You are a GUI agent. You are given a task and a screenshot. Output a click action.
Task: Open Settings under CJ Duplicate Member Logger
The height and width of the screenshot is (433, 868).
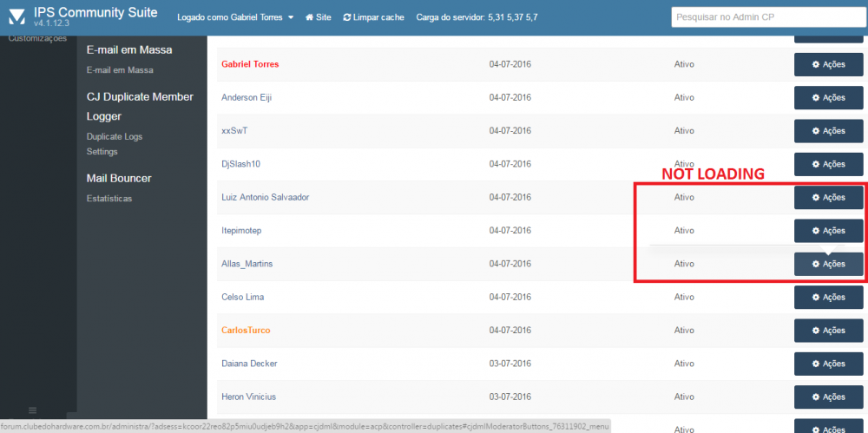pyautogui.click(x=102, y=152)
